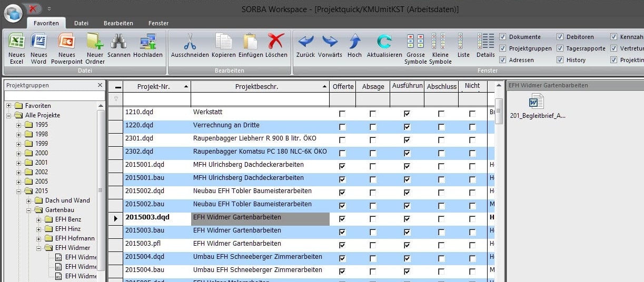Image resolution: width=644 pixels, height=282 pixels.
Task: Uncheck Ausführung for 1220.dqd row
Action: [x=407, y=127]
